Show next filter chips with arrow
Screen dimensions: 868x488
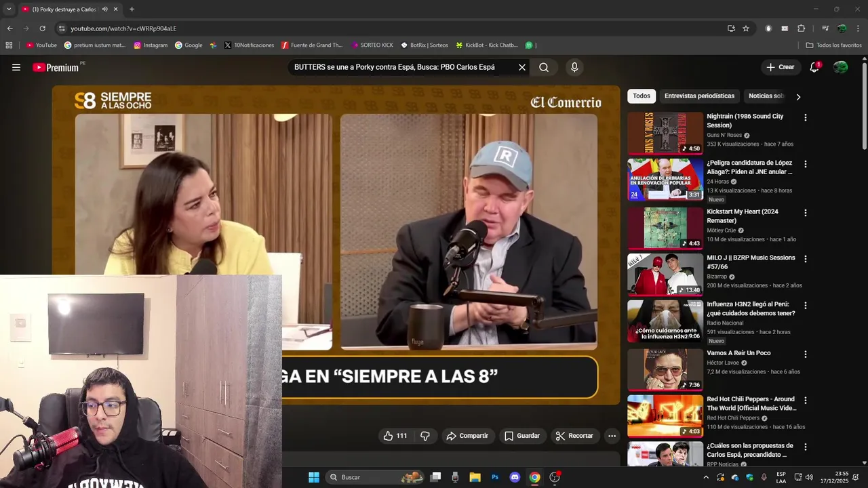coord(798,97)
